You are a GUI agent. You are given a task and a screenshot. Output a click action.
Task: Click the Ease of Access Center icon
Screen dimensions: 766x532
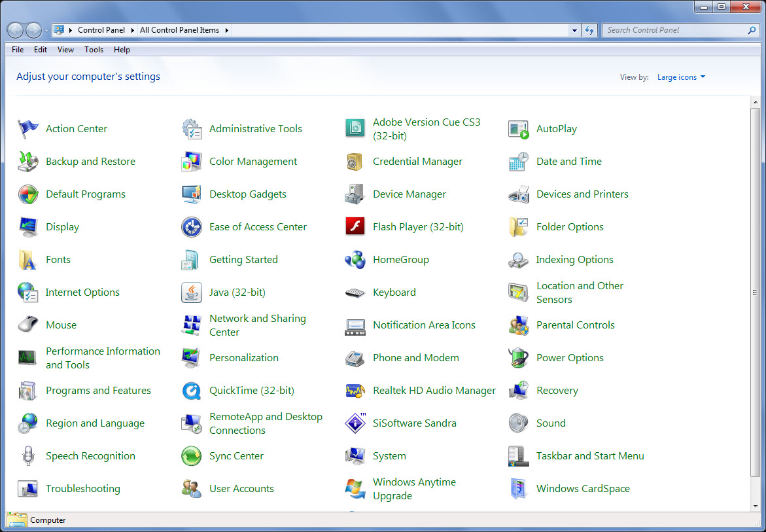coord(192,227)
